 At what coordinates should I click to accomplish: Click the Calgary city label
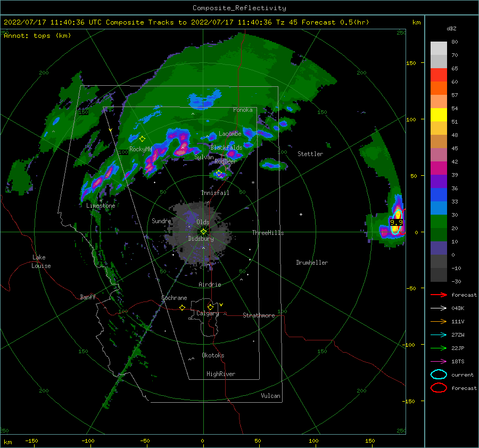point(208,313)
